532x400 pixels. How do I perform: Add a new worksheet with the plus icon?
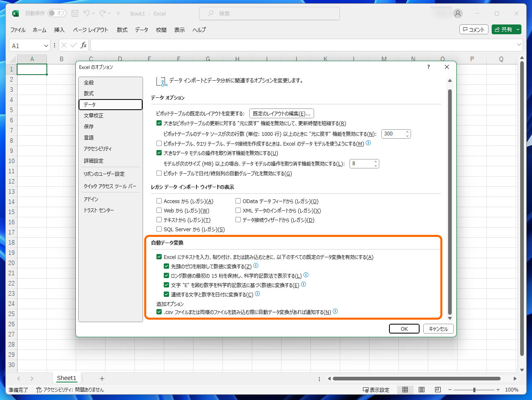coord(101,378)
